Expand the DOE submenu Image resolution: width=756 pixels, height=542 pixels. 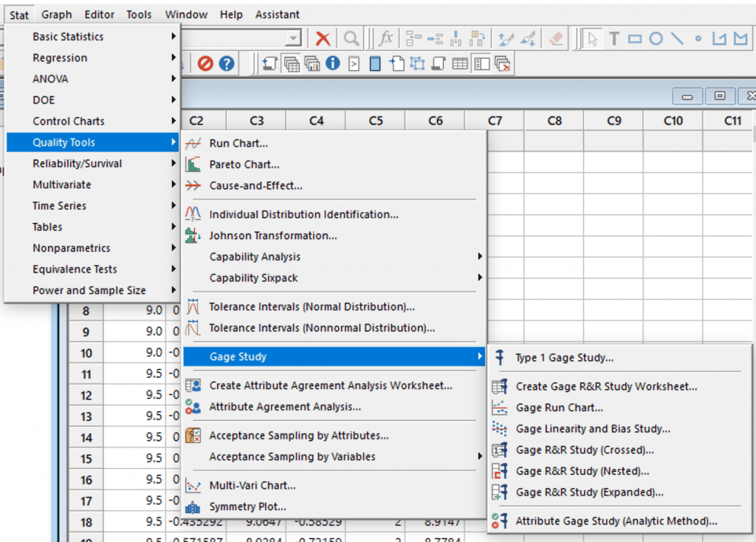(x=92, y=100)
